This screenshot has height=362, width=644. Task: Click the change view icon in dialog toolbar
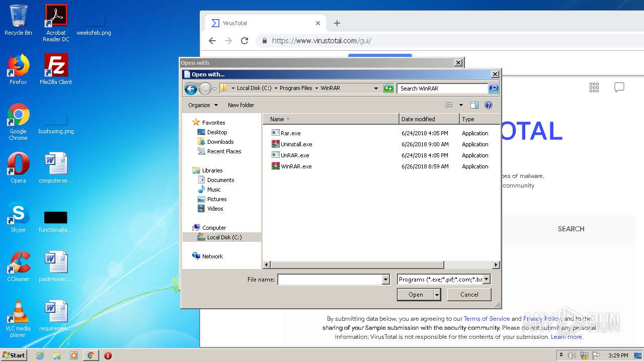tap(449, 105)
